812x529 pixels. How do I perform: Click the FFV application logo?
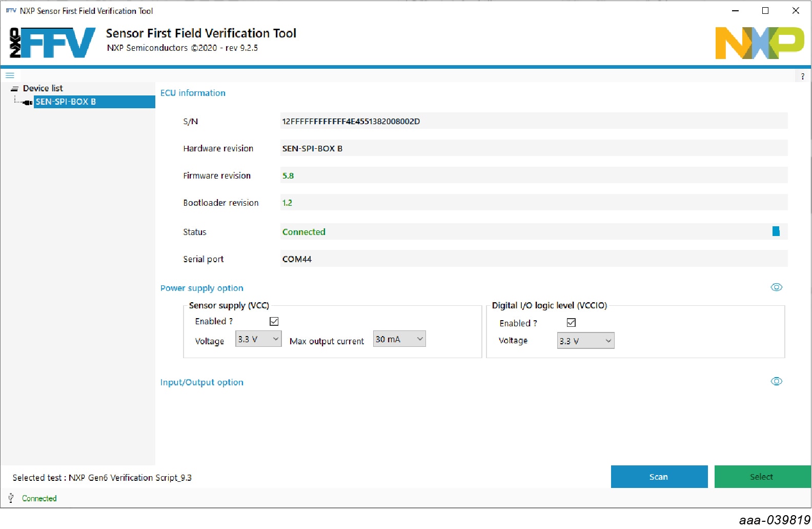[52, 43]
